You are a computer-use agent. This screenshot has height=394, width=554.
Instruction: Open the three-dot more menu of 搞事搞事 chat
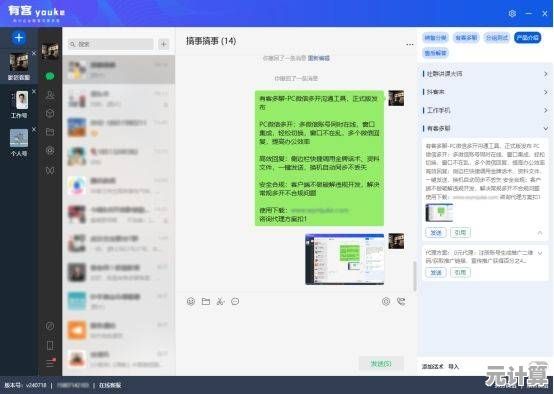click(x=409, y=45)
